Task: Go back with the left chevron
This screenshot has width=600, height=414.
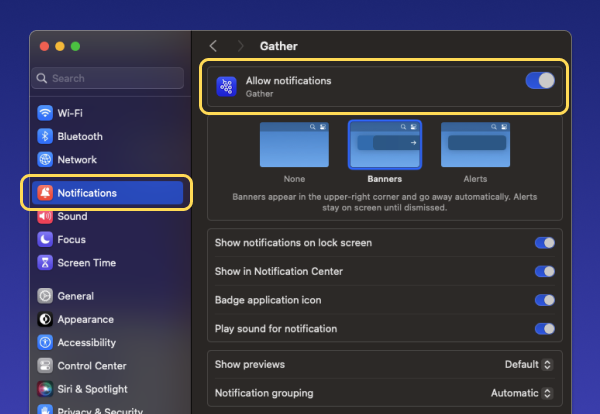Action: click(214, 46)
